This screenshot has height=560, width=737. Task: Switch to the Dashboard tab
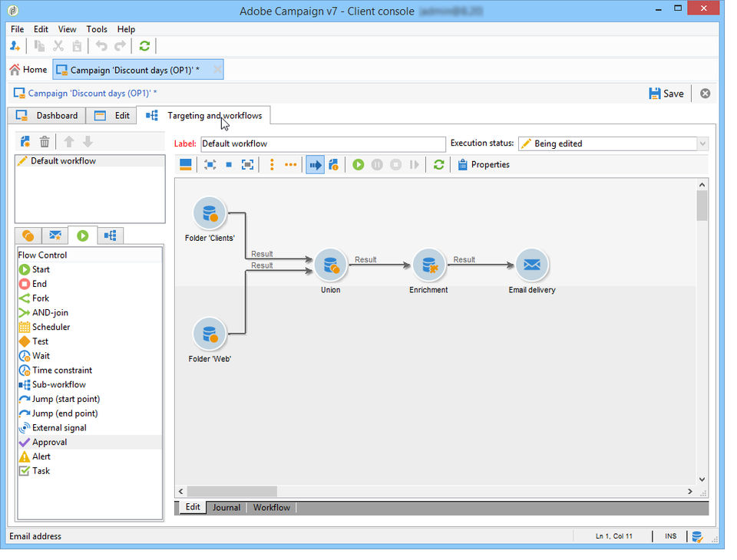coord(47,116)
